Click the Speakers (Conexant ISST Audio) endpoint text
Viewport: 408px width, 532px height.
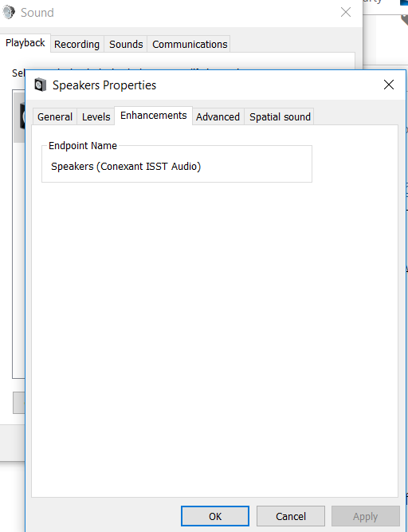(126, 167)
